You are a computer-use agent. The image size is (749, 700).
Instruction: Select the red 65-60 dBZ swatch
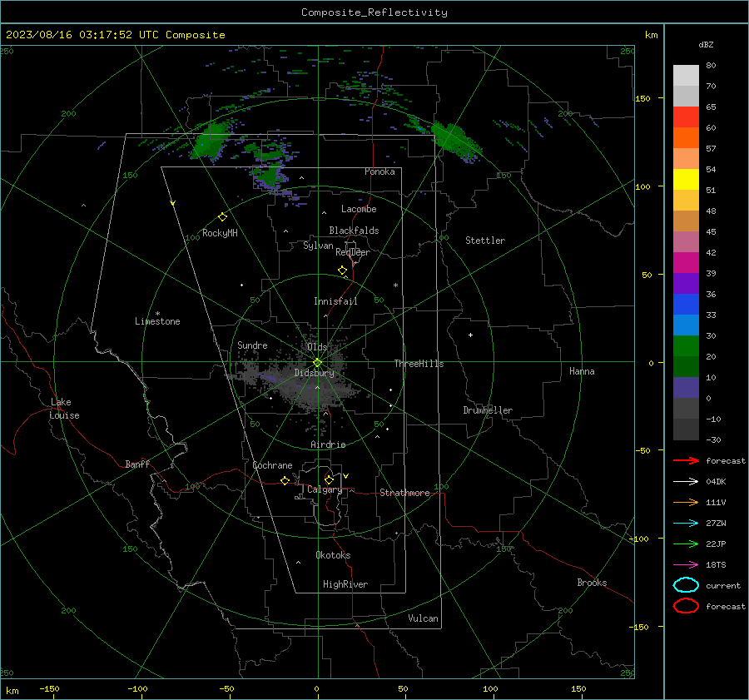(x=686, y=117)
